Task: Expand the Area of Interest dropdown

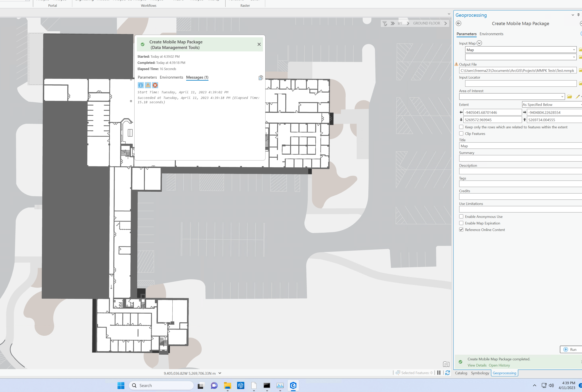Action: pyautogui.click(x=562, y=97)
